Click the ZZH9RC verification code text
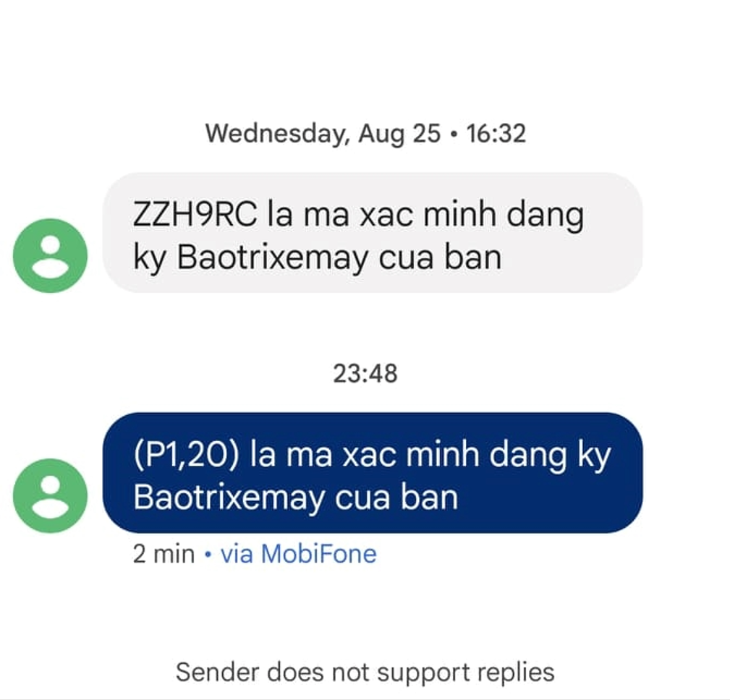This screenshot has width=730, height=700. click(x=195, y=215)
